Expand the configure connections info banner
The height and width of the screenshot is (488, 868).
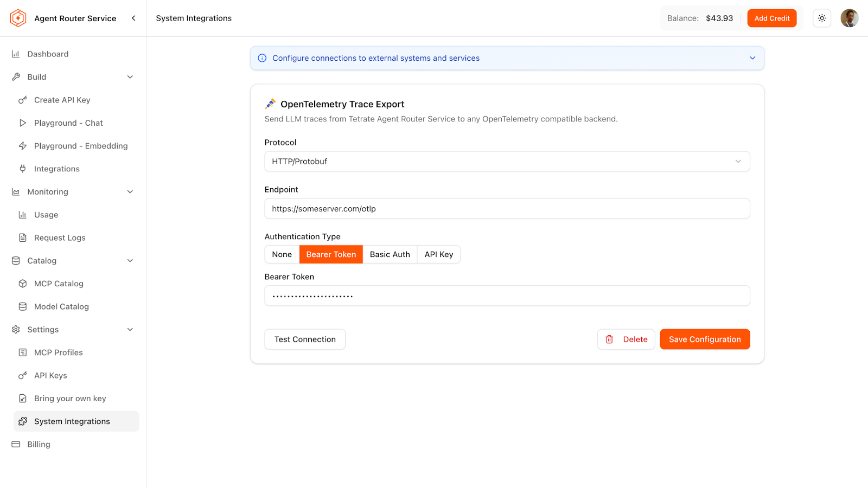tap(752, 58)
